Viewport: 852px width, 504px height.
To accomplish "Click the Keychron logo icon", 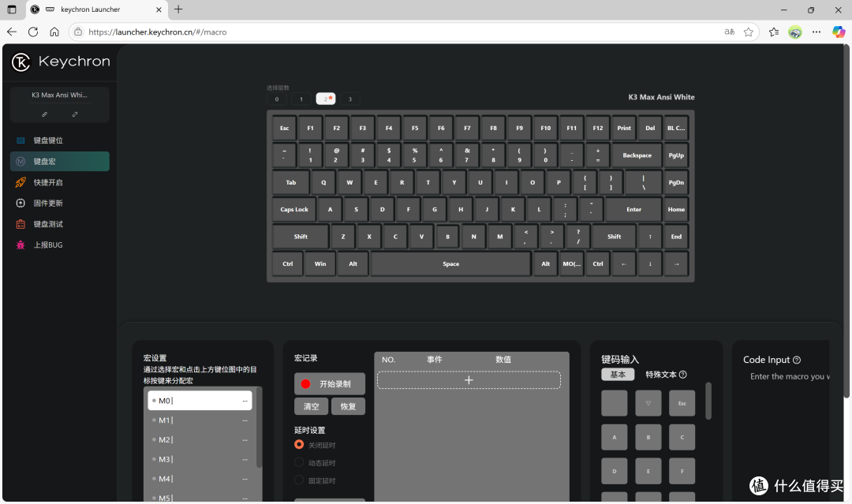I will (x=21, y=62).
